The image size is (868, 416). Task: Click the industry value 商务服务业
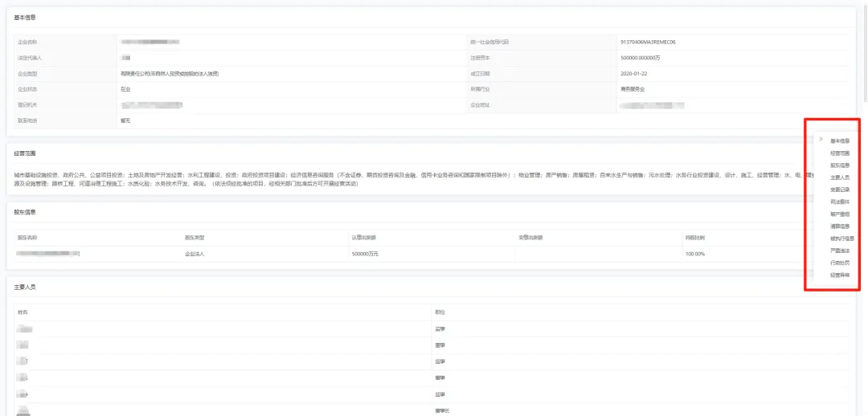coord(633,89)
